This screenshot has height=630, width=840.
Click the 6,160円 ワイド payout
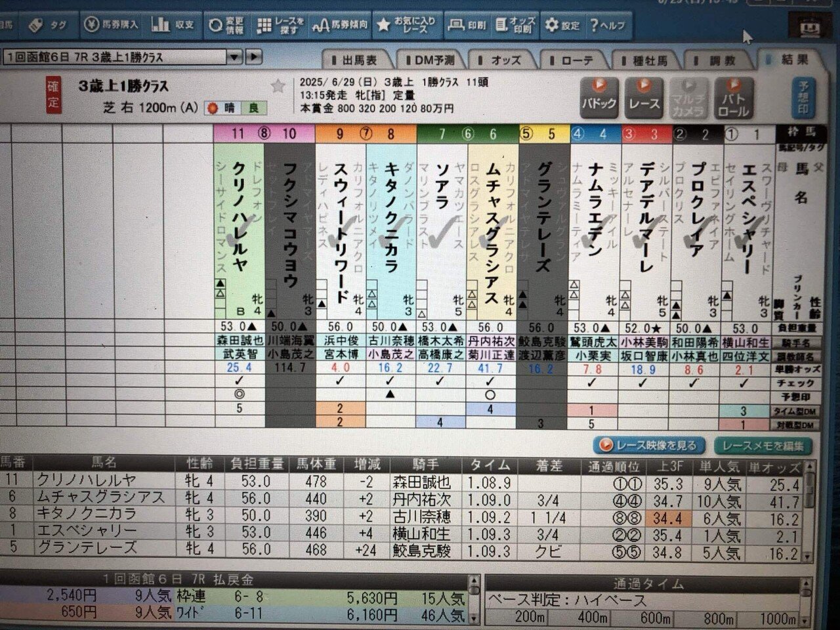click(x=372, y=615)
